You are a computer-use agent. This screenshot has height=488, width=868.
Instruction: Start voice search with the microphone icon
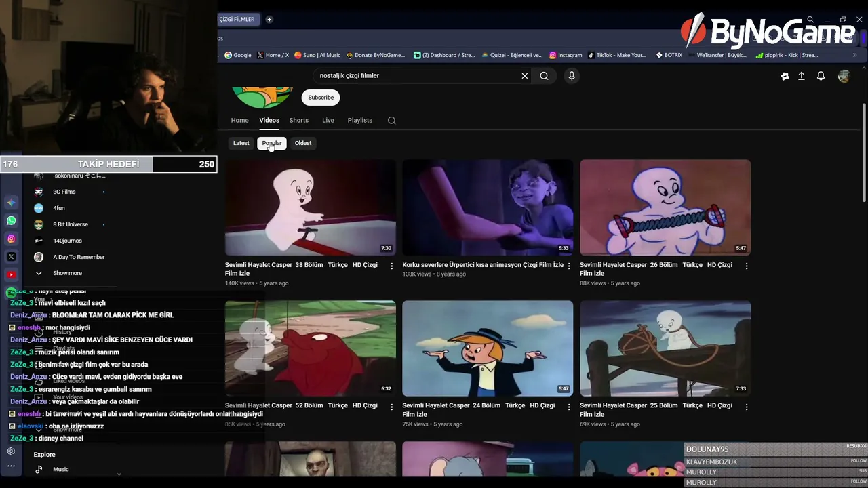[x=572, y=76]
